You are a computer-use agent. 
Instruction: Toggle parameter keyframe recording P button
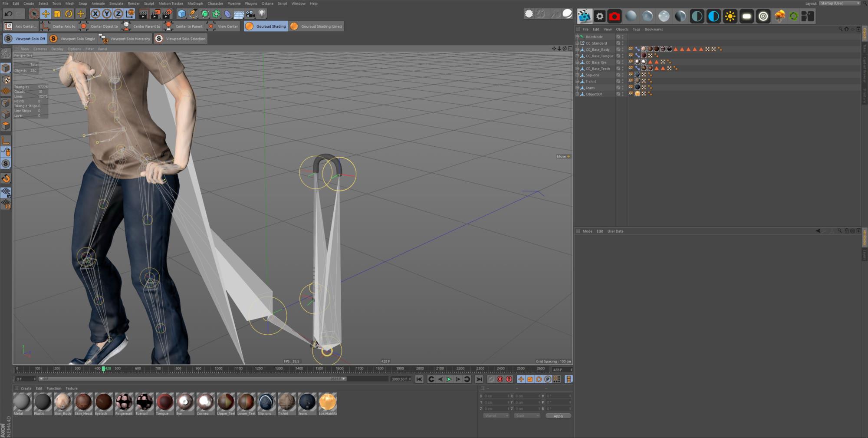(x=548, y=379)
